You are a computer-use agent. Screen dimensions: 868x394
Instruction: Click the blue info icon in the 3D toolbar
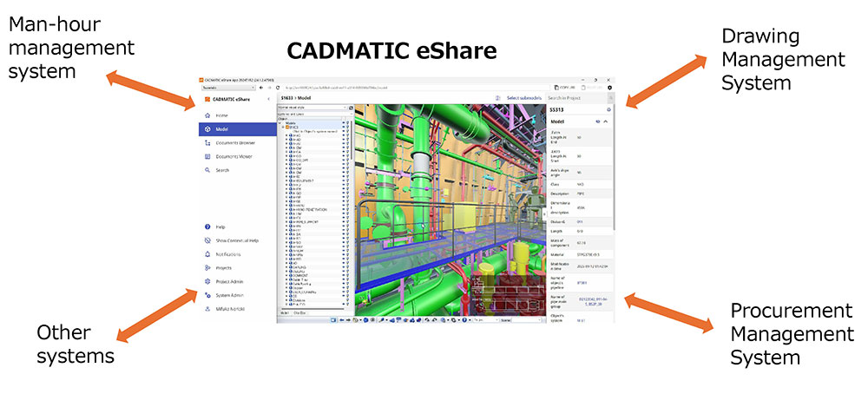pos(464,320)
